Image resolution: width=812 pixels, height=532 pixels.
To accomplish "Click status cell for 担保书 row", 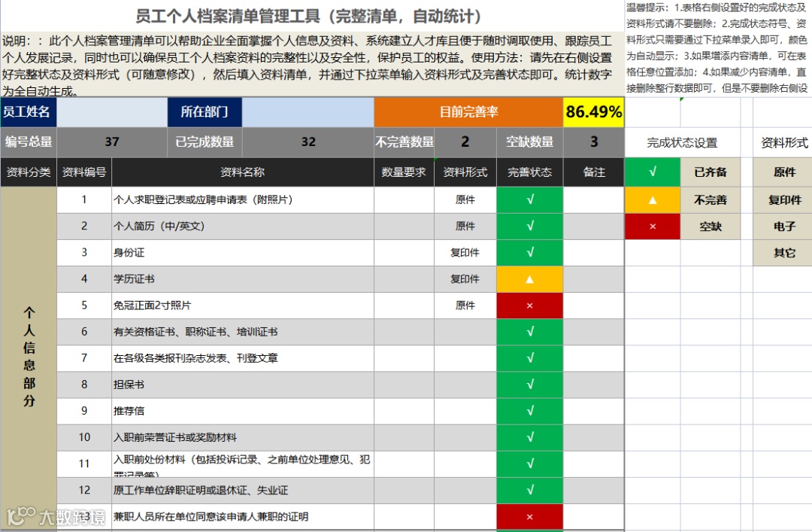I will point(529,385).
